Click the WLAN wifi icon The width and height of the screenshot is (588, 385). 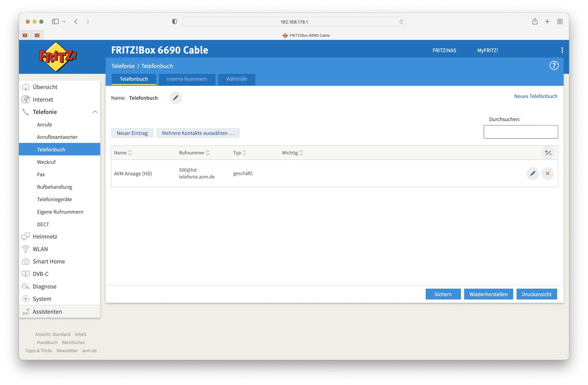(26, 249)
